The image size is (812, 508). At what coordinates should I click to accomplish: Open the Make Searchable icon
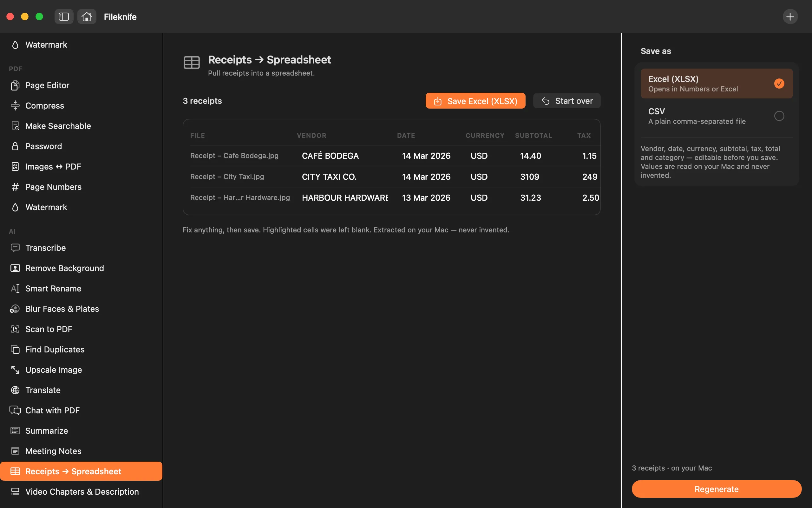pos(15,126)
